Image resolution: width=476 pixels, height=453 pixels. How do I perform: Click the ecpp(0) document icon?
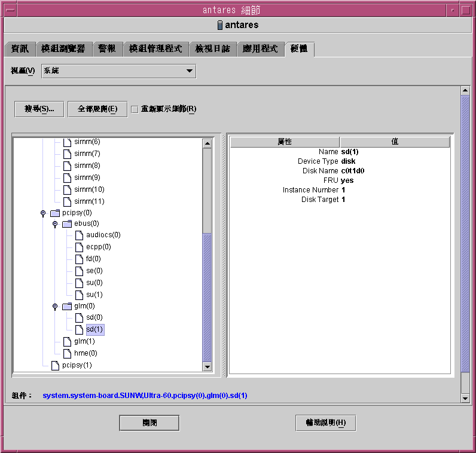(x=79, y=247)
